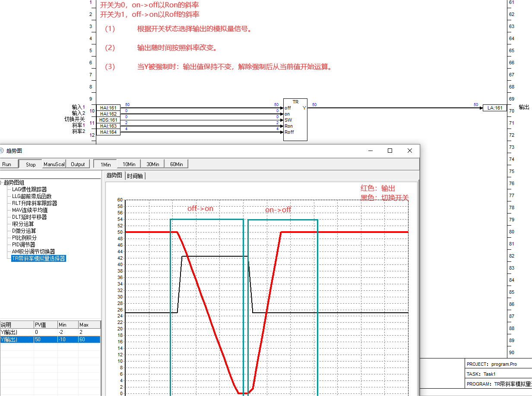Select the HAI:161 input block
Screen dimensions: 532x396
click(108, 108)
